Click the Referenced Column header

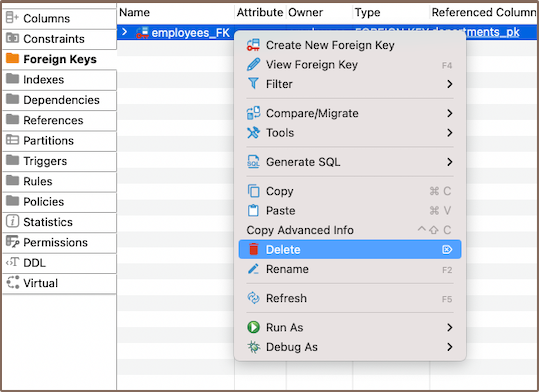484,12
